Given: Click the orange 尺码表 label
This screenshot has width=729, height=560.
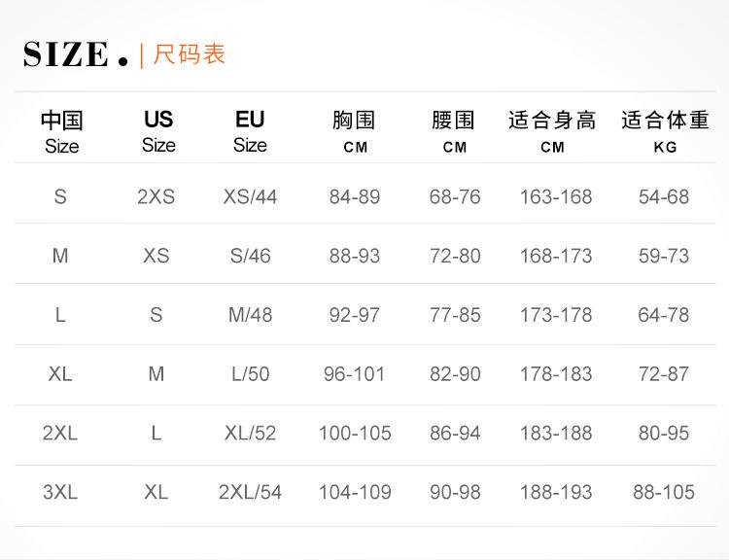Looking at the screenshot, I should tap(190, 54).
